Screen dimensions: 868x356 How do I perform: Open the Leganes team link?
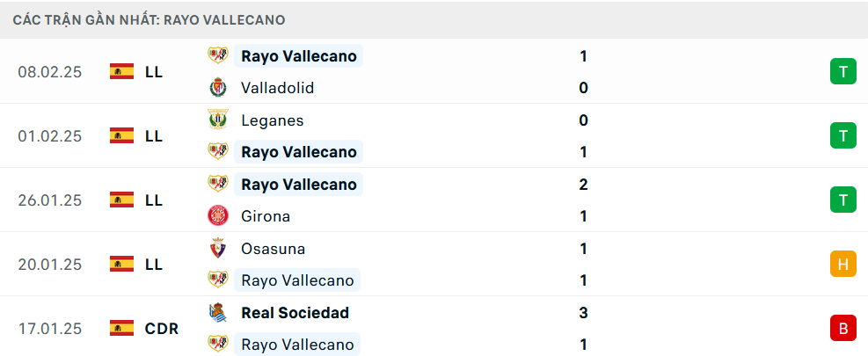[272, 120]
